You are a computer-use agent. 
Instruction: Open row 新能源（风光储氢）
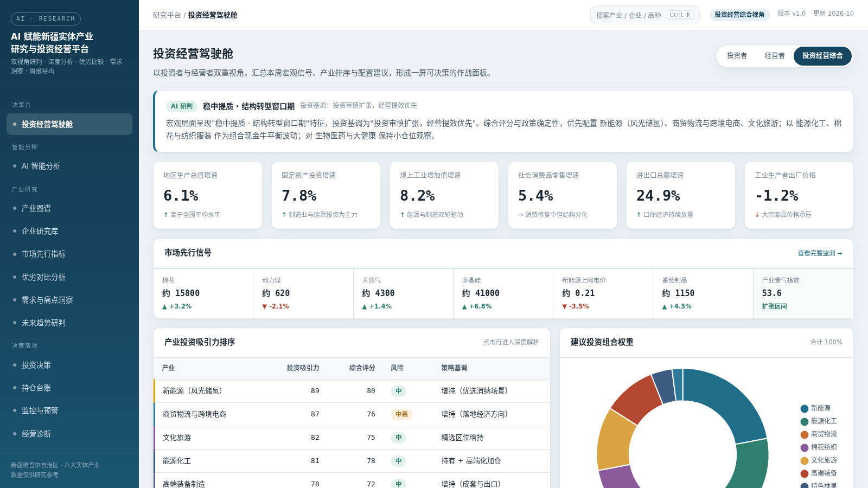[352, 391]
